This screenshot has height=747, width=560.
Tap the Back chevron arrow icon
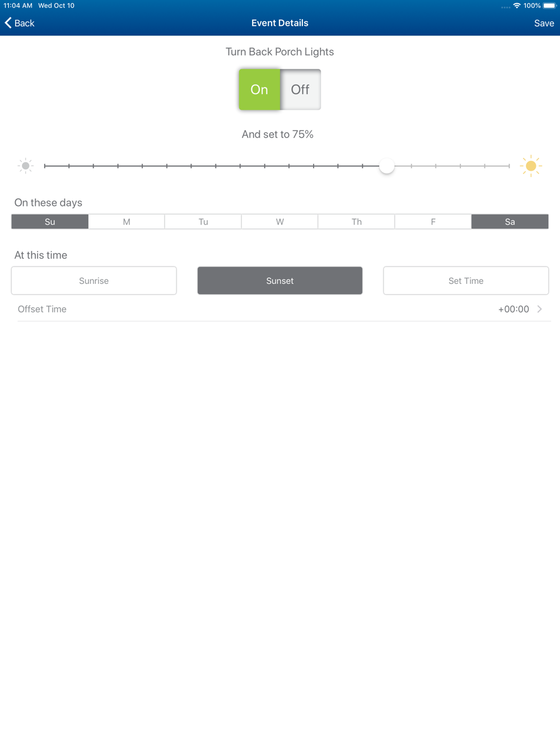coord(8,22)
